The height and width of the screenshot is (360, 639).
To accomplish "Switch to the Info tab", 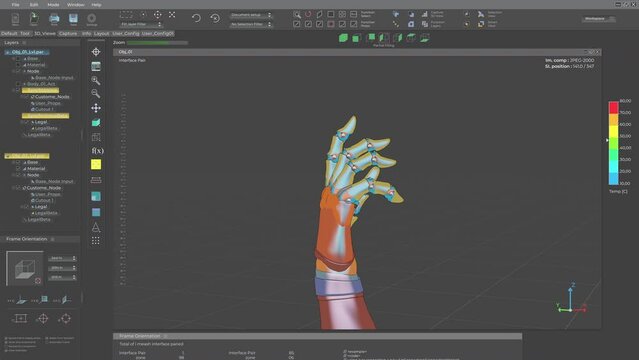I will 86,33.
